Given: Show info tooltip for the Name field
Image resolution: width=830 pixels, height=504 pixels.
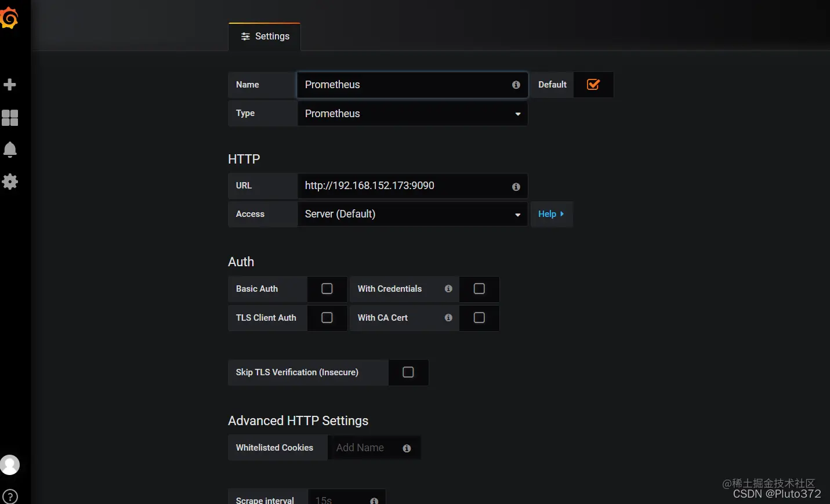Looking at the screenshot, I should 516,85.
